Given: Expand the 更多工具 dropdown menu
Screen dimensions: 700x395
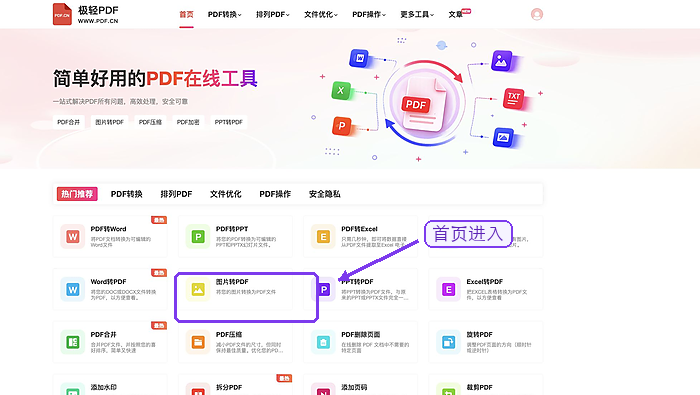Looking at the screenshot, I should click(417, 14).
